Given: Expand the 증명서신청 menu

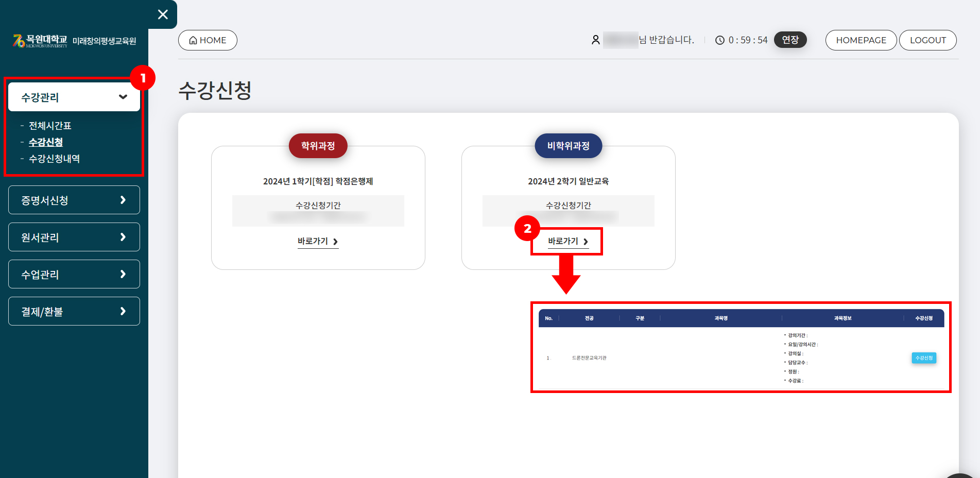Looking at the screenshot, I should tap(74, 200).
